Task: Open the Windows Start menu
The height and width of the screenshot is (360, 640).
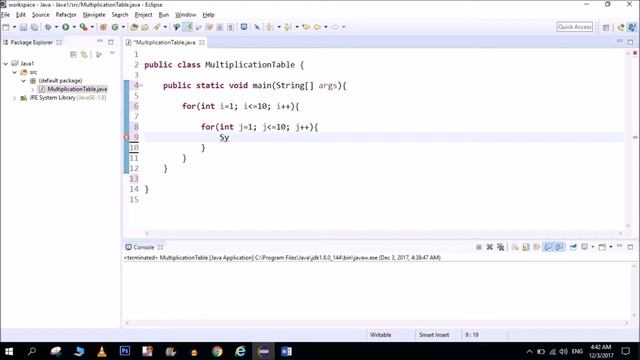Action: pyautogui.click(x=9, y=351)
